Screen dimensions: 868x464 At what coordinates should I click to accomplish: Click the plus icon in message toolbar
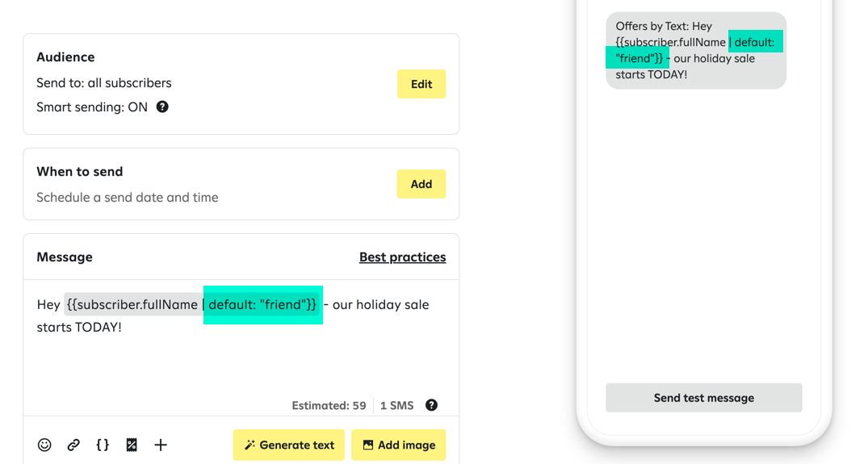pyautogui.click(x=161, y=445)
